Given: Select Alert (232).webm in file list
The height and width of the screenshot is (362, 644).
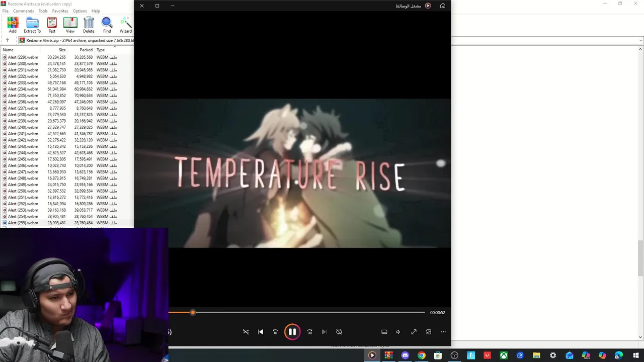Looking at the screenshot, I should [x=23, y=76].
